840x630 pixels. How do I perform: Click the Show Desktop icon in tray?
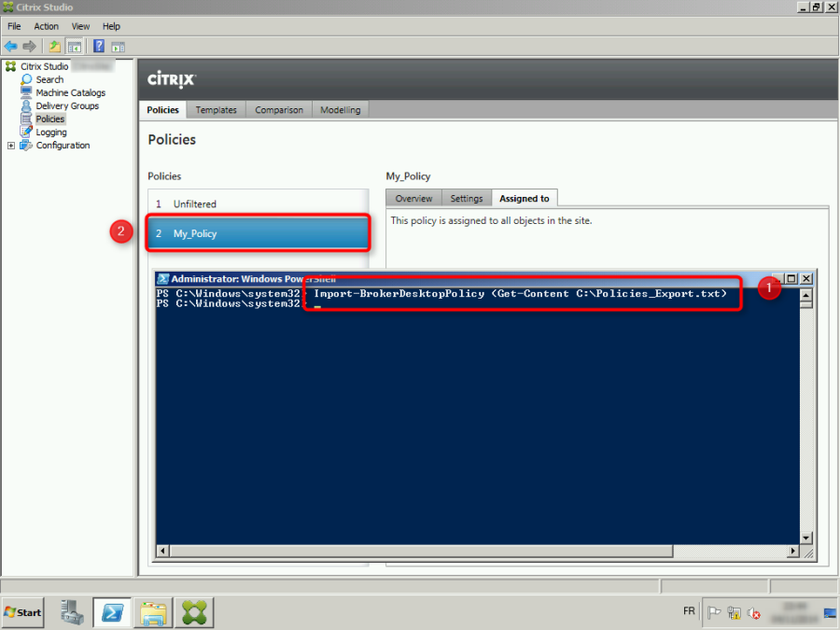(831, 613)
